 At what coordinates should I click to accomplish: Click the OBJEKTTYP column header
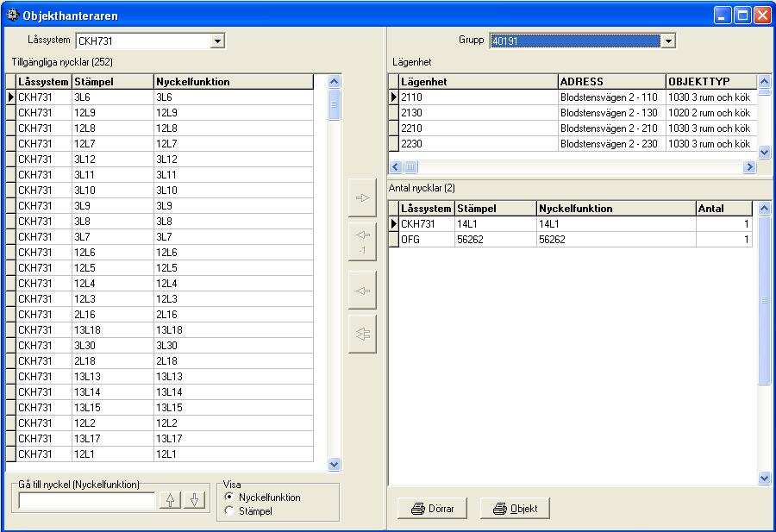[711, 82]
